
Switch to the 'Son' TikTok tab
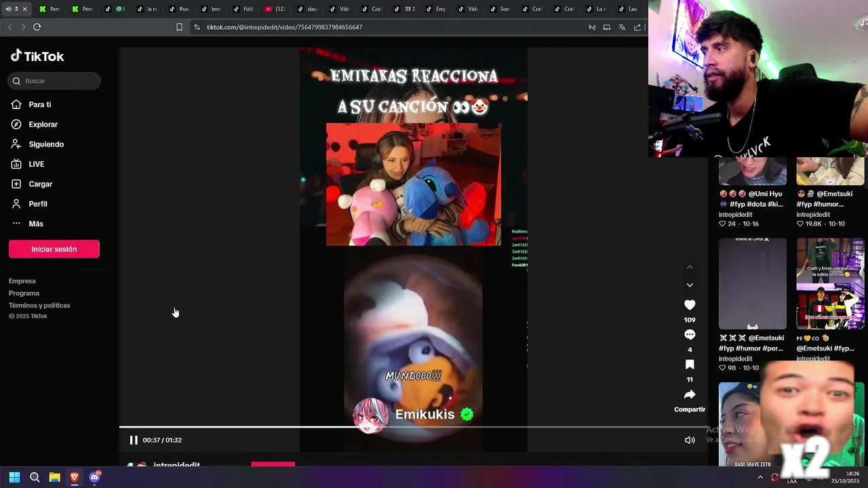(x=500, y=9)
